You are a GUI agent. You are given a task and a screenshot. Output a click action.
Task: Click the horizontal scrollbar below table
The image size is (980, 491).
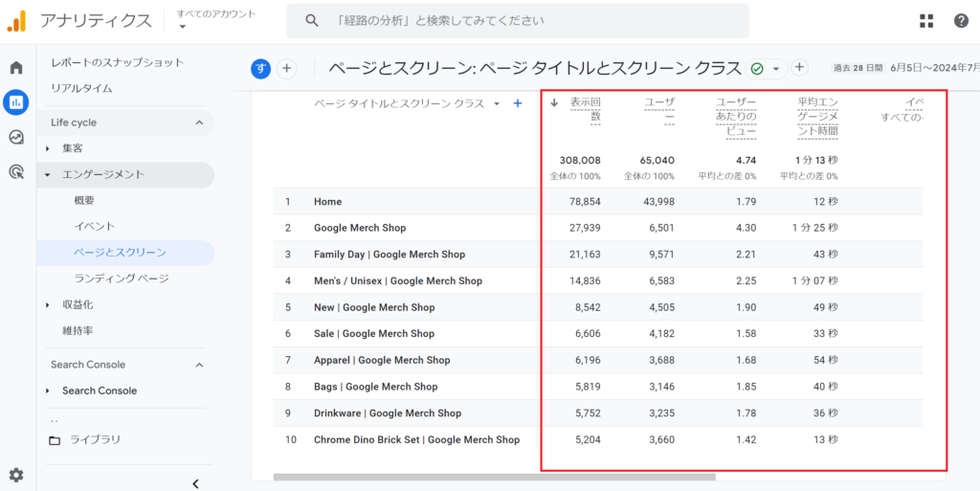coord(494,476)
